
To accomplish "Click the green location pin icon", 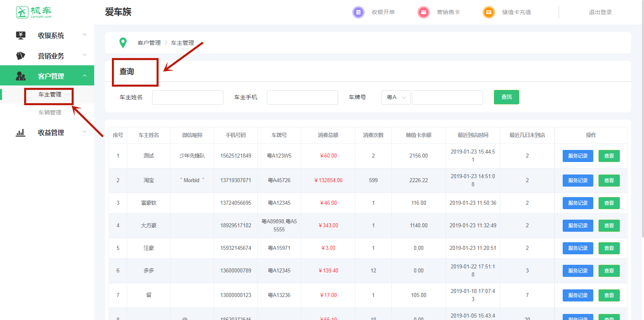I will (123, 43).
